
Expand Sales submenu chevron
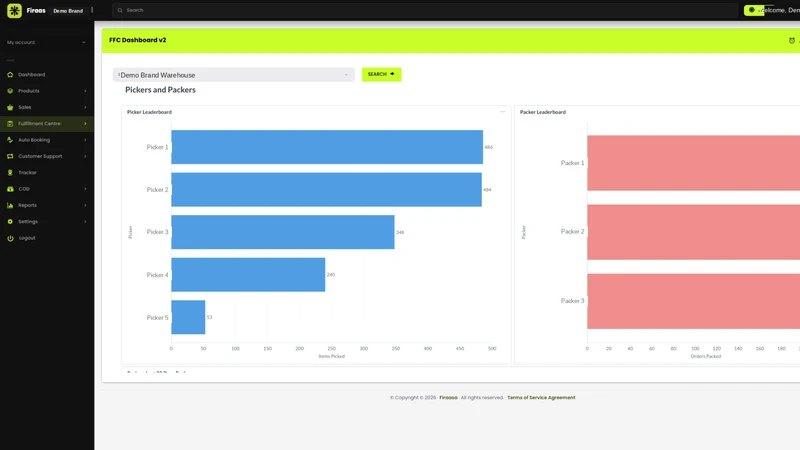click(x=85, y=107)
